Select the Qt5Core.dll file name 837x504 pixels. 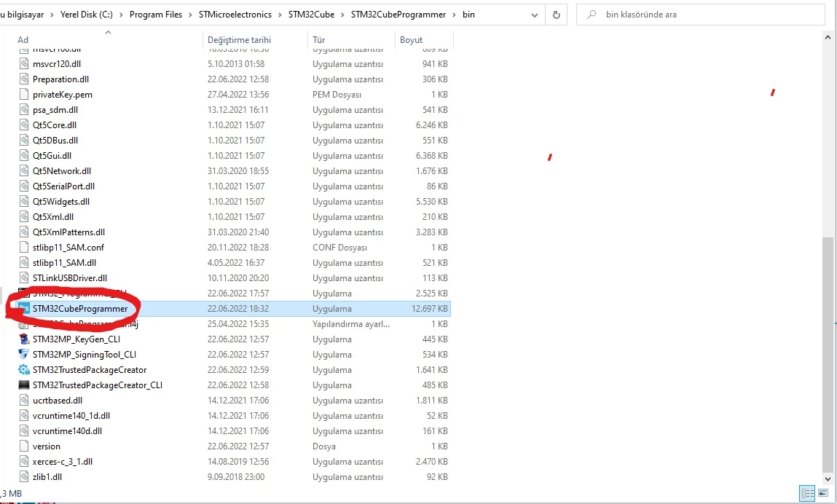pyautogui.click(x=55, y=125)
